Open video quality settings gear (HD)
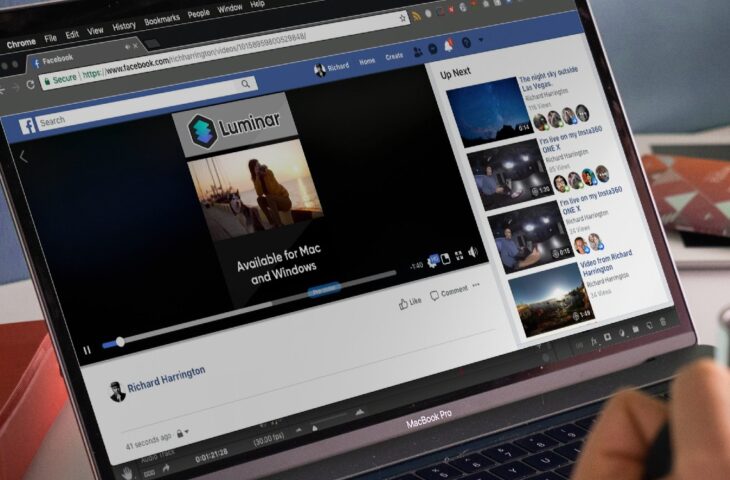 (x=433, y=261)
